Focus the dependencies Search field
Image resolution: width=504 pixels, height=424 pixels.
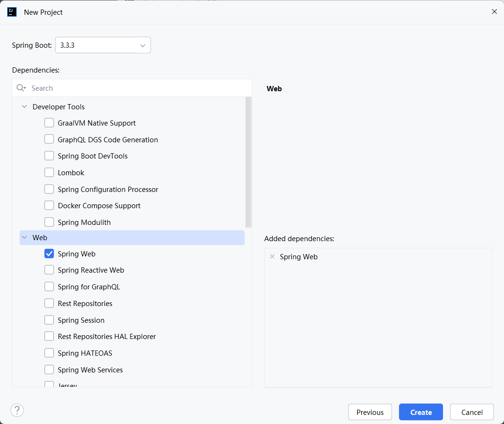132,88
